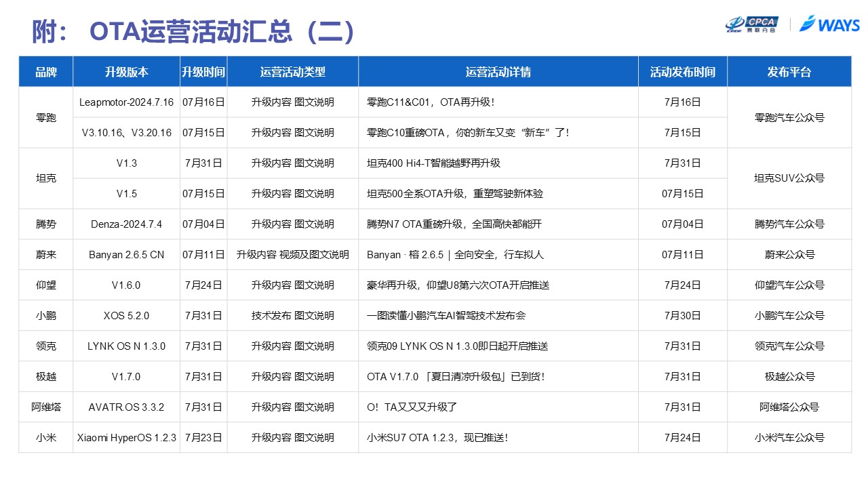Image resolution: width=868 pixels, height=488 pixels.
Task: Click platform cell 零跑汽车公众号
Action: 789,118
